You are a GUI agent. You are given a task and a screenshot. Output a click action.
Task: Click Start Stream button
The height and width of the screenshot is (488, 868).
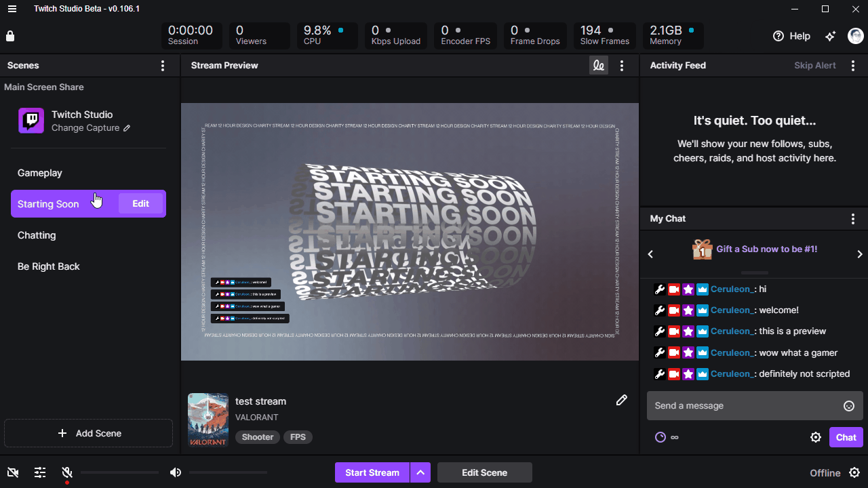(372, 472)
